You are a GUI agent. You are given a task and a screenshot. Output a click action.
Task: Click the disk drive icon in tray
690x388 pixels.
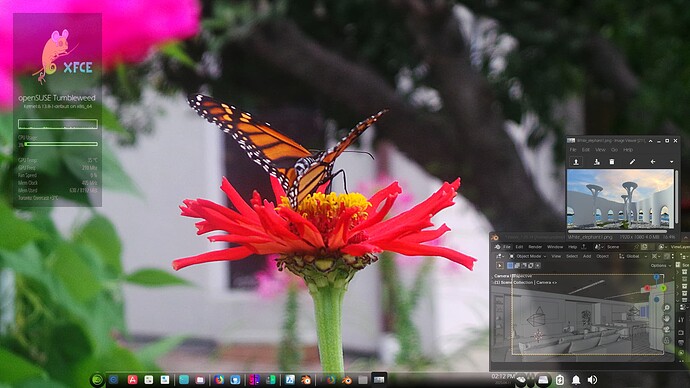(543, 380)
